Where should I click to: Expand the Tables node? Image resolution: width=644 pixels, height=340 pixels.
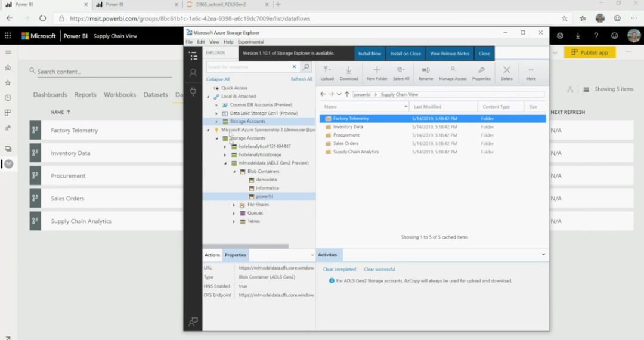coord(234,221)
